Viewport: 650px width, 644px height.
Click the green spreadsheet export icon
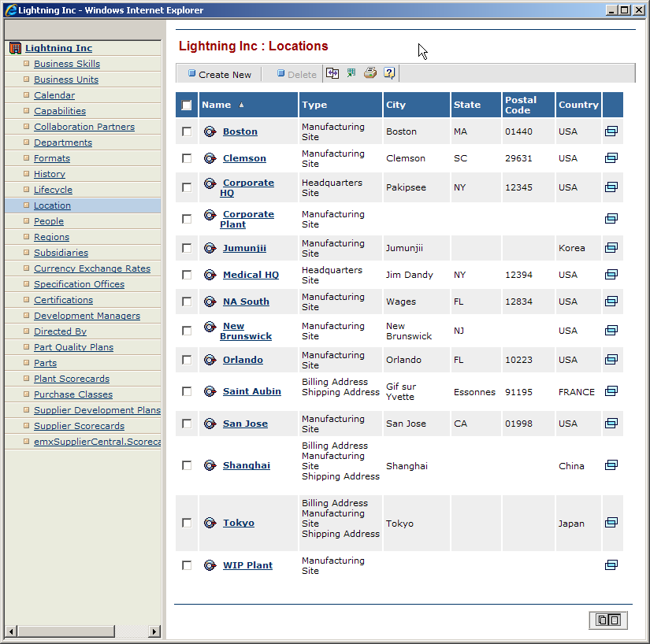point(351,73)
